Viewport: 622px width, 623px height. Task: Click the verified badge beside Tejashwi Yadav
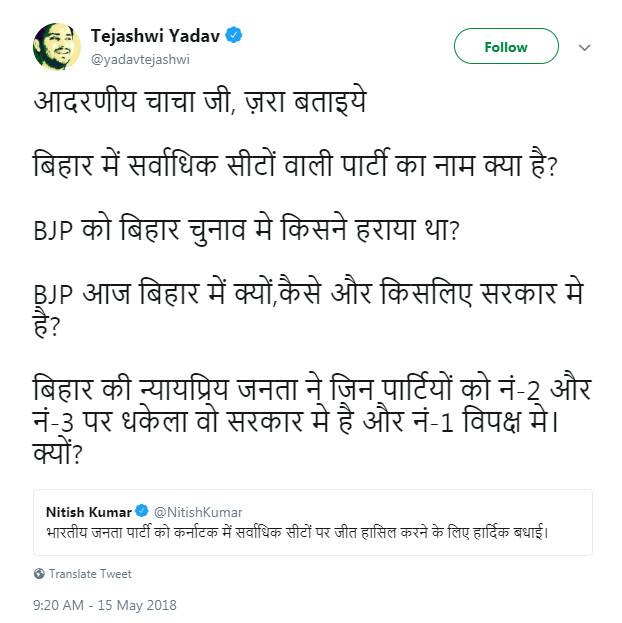pos(234,35)
